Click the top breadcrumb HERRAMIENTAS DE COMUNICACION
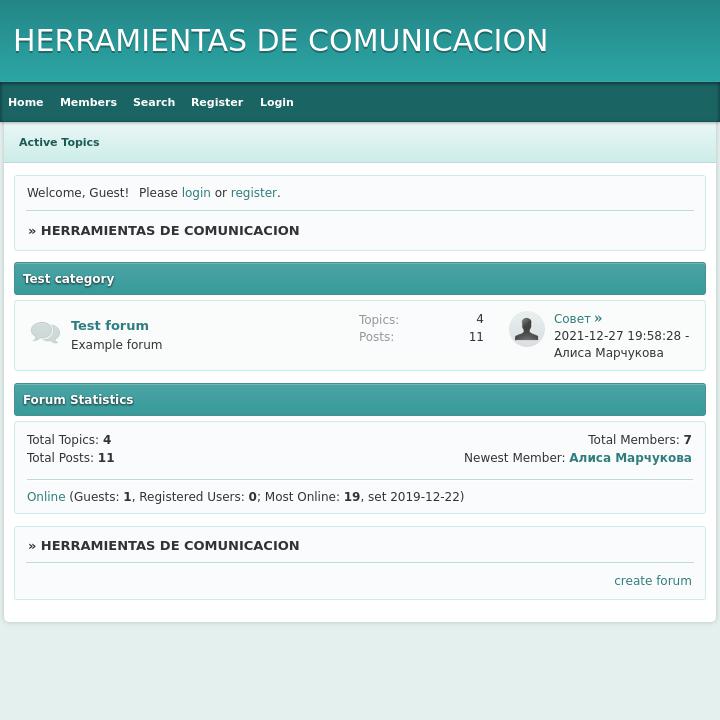Viewport: 720px width, 720px height. pos(170,231)
